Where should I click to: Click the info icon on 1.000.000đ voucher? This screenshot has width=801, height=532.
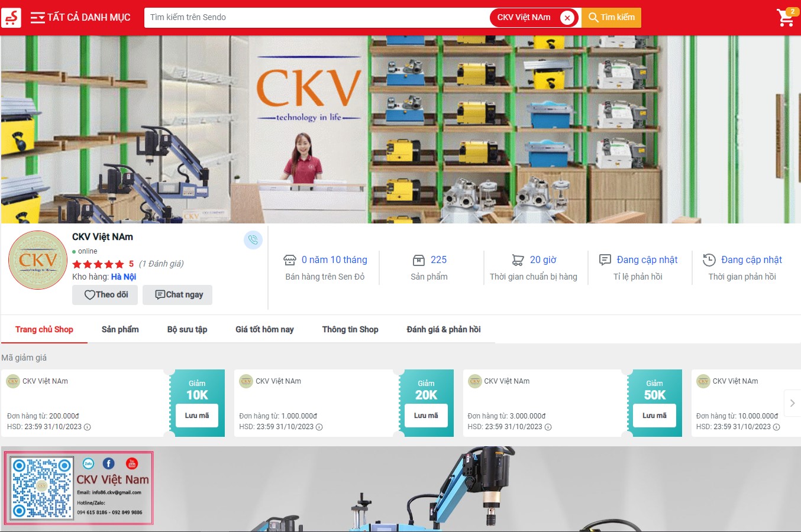[319, 427]
